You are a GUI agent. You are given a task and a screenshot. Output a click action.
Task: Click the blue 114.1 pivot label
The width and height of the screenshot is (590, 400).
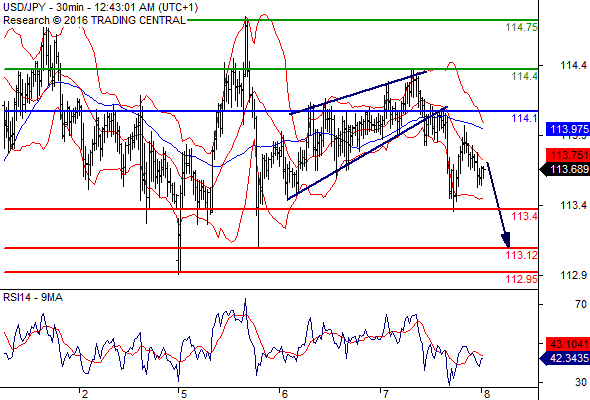click(x=524, y=118)
